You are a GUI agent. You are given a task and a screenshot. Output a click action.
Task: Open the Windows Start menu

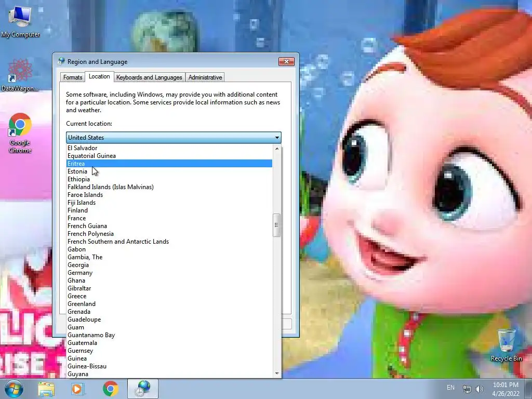pos(14,389)
